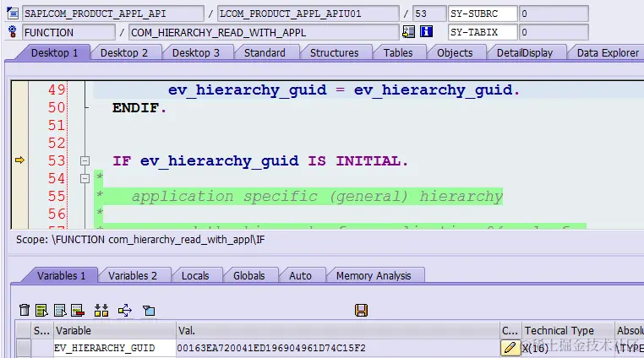Click the function module icon beside FUNCTION

pyautogui.click(x=13, y=31)
